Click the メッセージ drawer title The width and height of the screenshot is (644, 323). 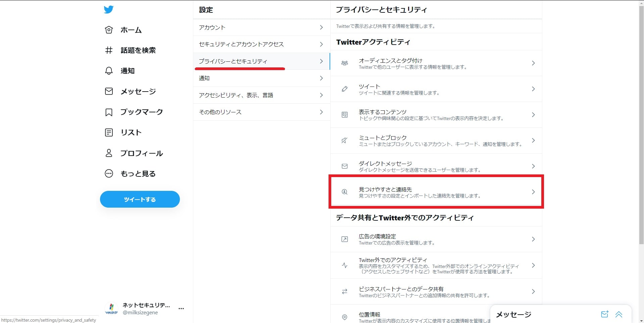(513, 315)
